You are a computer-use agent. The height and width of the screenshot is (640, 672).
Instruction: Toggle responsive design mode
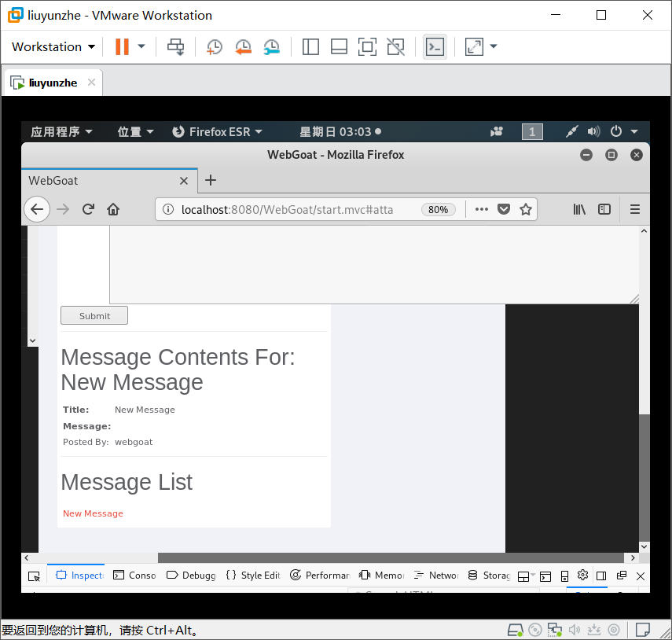pyautogui.click(x=564, y=576)
